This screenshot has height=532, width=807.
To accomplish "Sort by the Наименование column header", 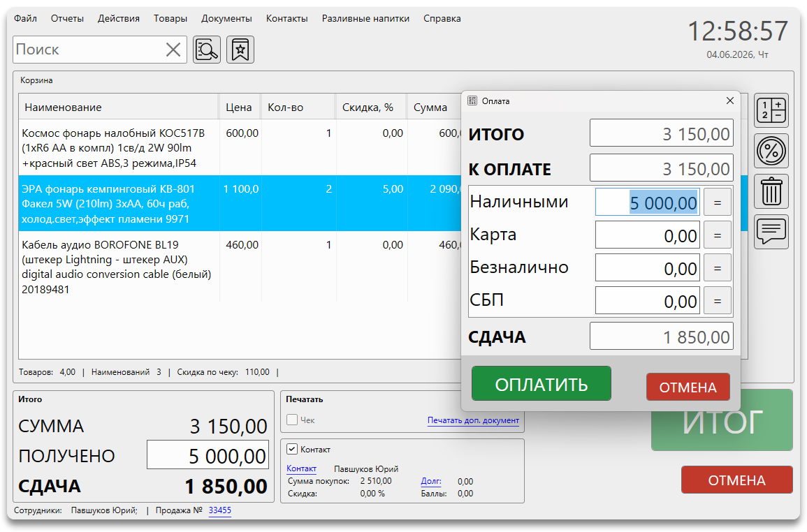I will (x=119, y=108).
